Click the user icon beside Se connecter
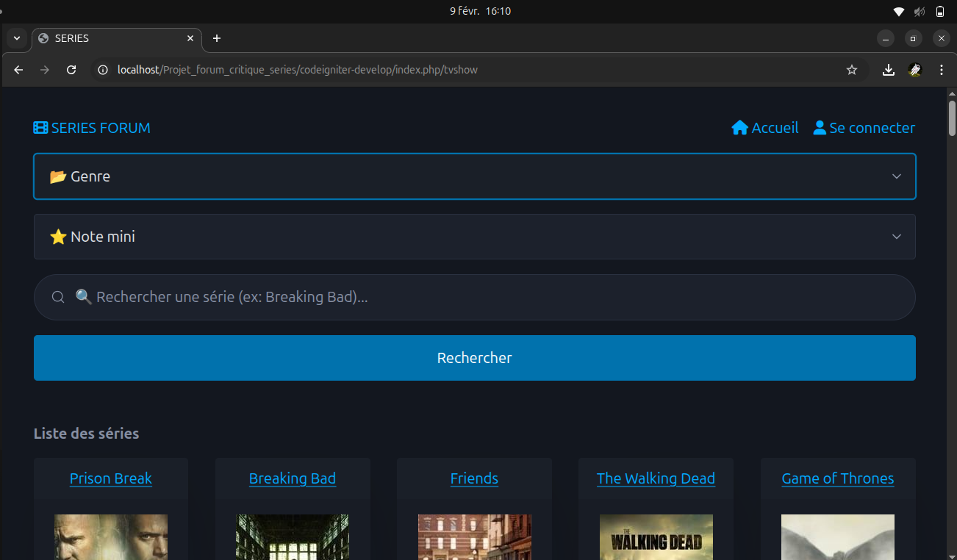This screenshot has height=560, width=957. point(820,128)
